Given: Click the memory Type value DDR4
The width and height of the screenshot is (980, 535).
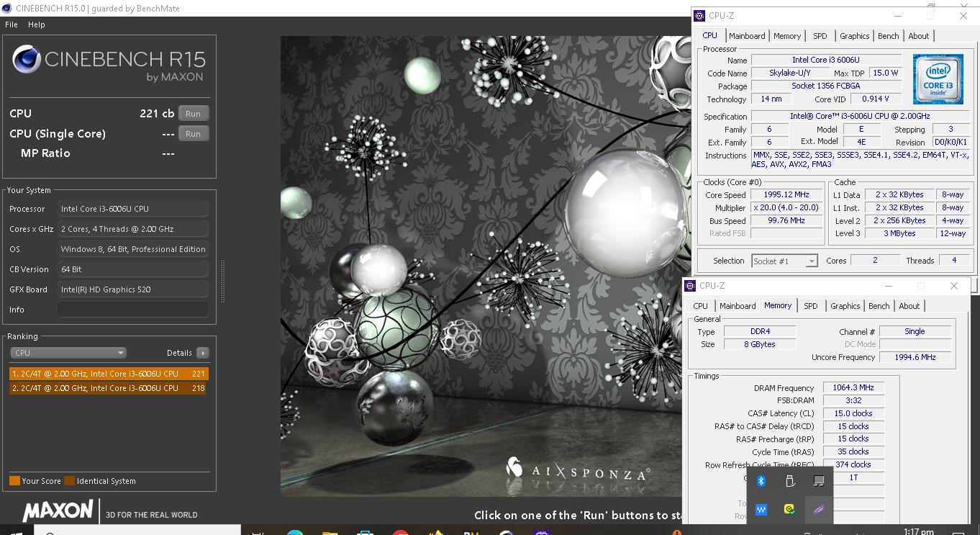Looking at the screenshot, I should point(760,331).
